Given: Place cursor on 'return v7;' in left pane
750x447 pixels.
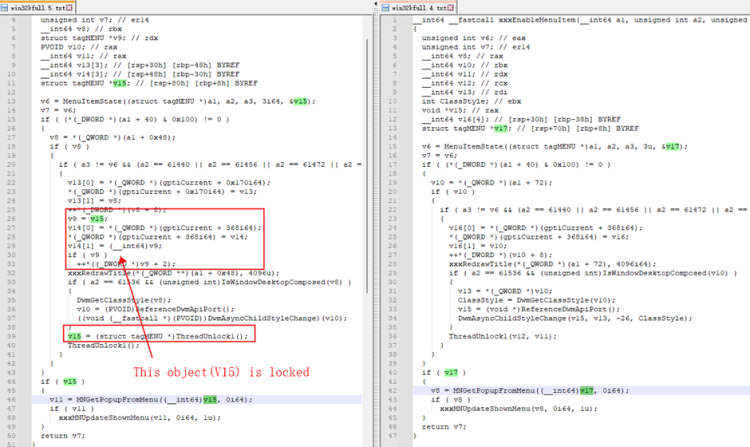Looking at the screenshot, I should tap(60, 435).
